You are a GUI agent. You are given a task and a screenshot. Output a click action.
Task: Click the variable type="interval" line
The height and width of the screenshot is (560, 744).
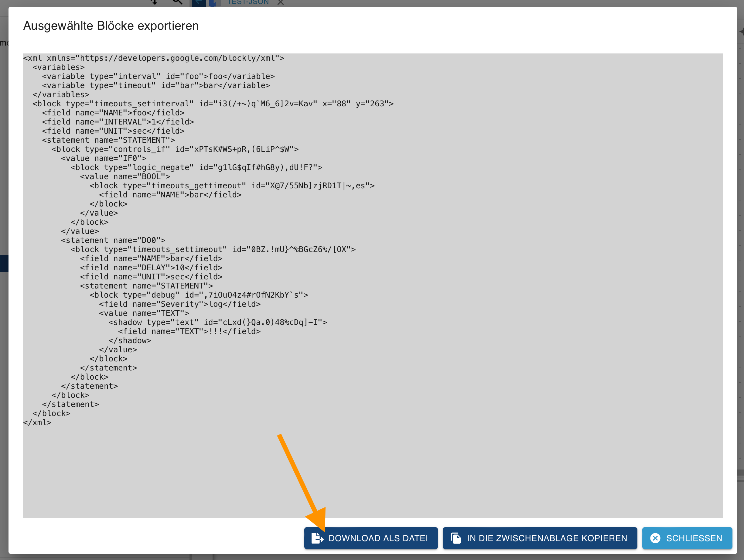pos(158,76)
